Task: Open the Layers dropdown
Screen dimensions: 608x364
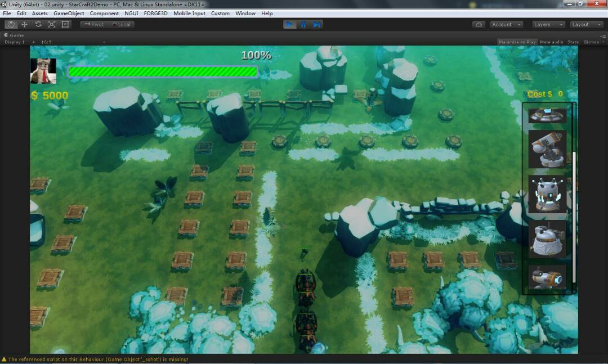Action: 548,24
